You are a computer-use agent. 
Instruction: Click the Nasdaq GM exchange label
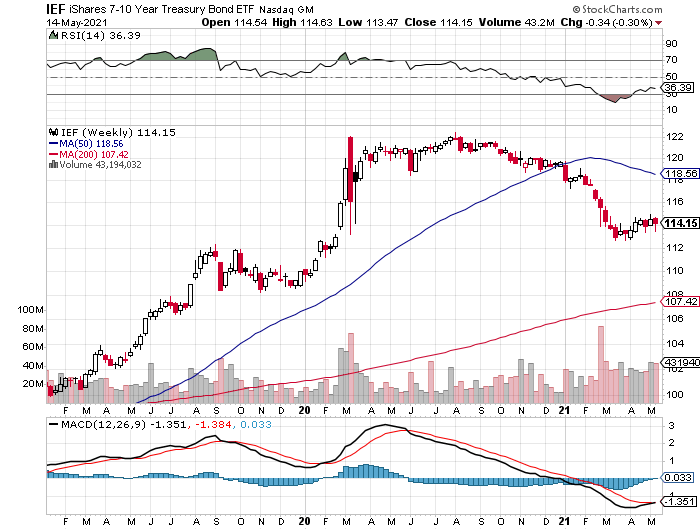tap(287, 10)
